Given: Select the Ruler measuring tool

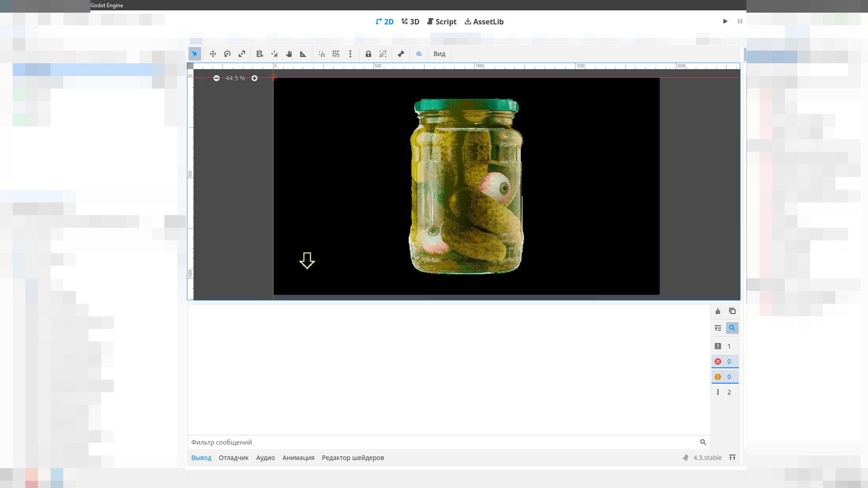Looking at the screenshot, I should pyautogui.click(x=303, y=54).
